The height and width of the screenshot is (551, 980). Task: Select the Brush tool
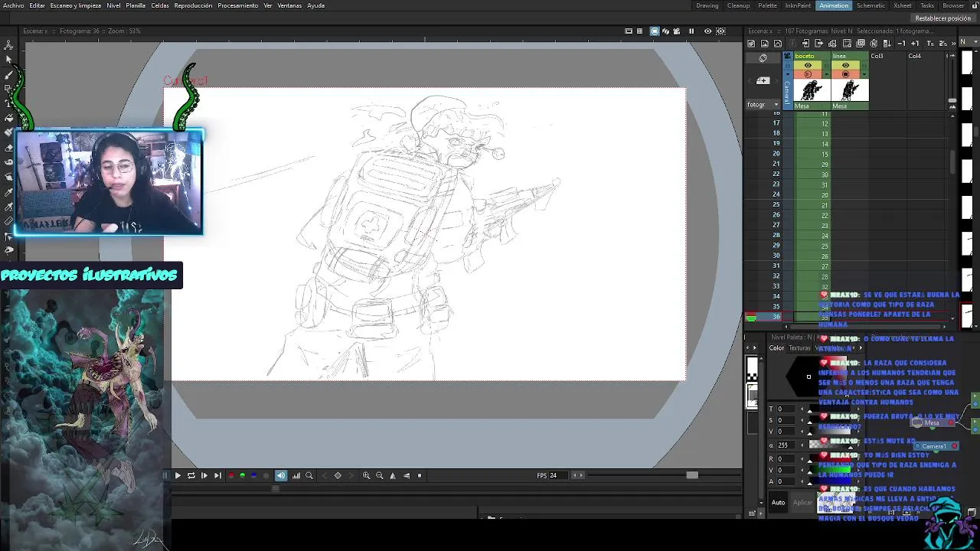[x=8, y=74]
